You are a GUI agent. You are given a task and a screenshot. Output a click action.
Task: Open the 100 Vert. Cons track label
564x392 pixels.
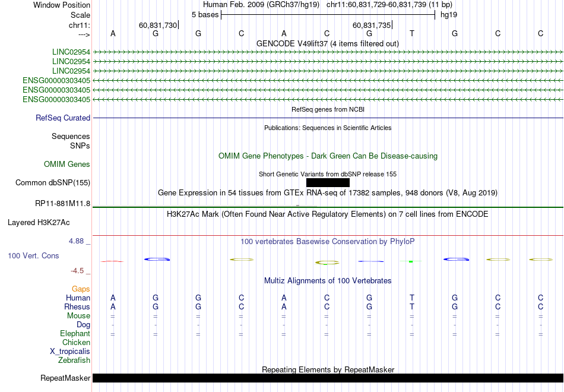point(33,255)
